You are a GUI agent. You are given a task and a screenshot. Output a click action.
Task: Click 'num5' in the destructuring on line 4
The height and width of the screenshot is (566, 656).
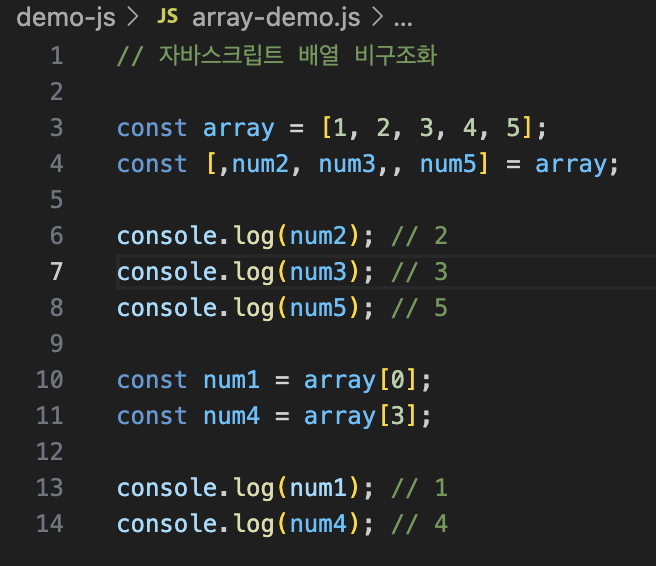pos(448,164)
